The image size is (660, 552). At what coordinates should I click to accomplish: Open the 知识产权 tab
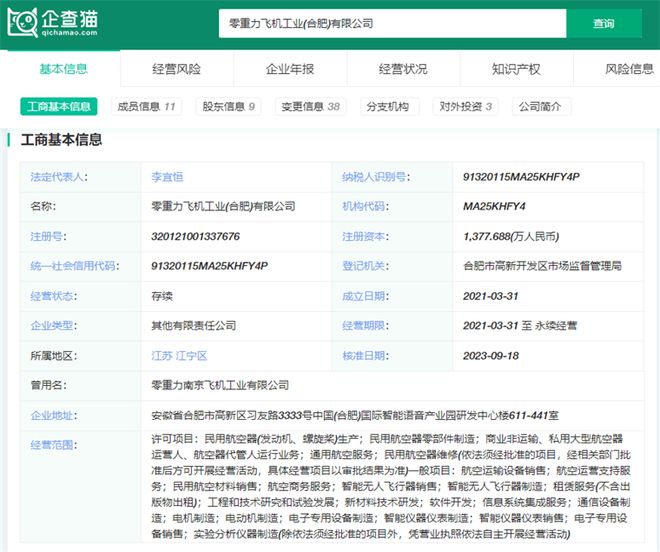(x=516, y=69)
